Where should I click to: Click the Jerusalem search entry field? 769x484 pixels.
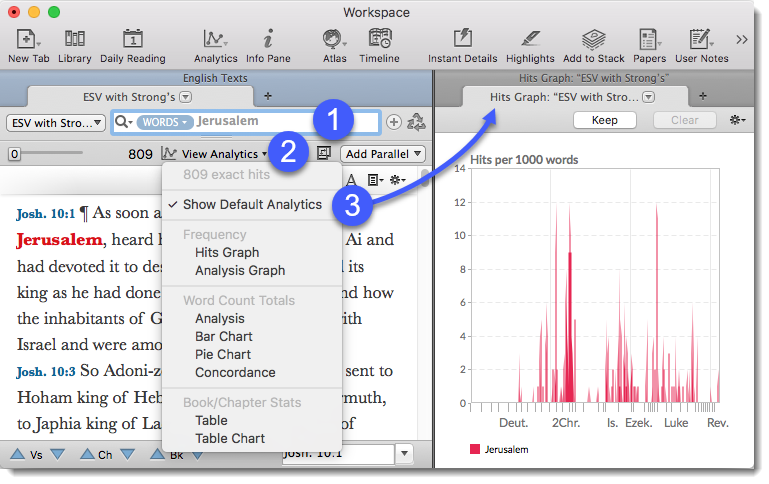[x=284, y=121]
